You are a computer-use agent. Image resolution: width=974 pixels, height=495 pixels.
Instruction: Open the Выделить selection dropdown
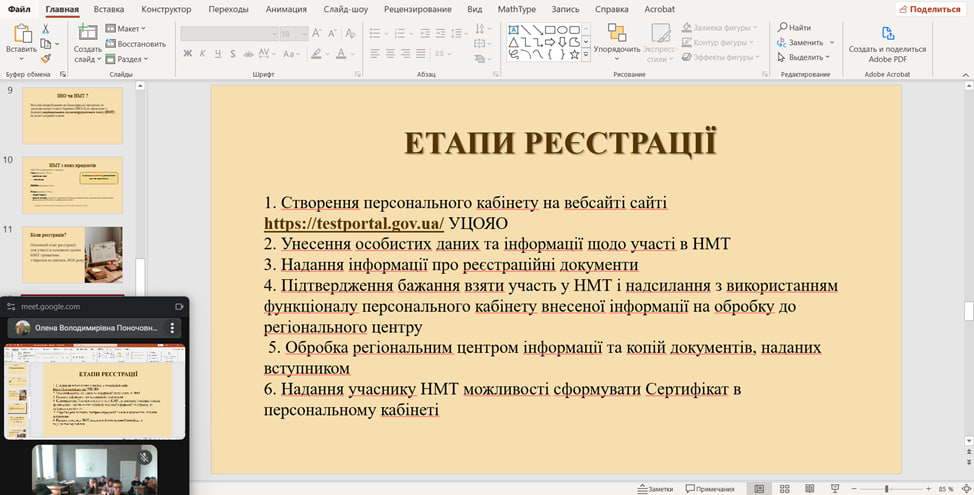pos(805,58)
